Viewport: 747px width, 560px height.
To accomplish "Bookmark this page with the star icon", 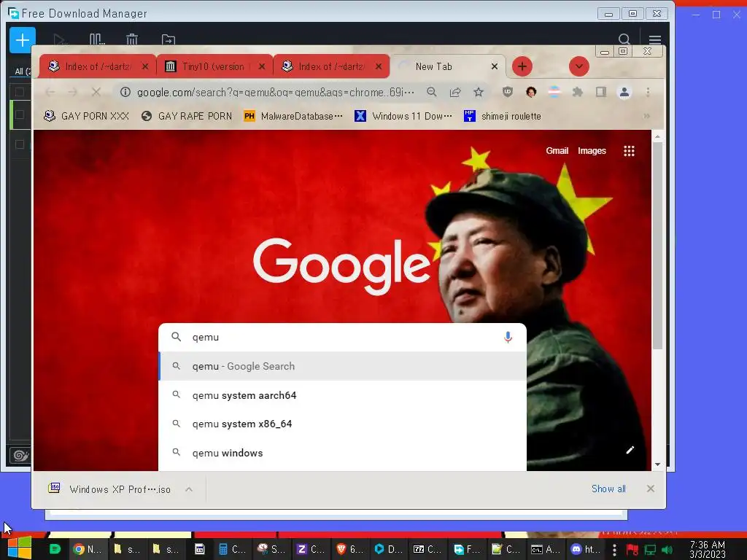I will [x=479, y=92].
